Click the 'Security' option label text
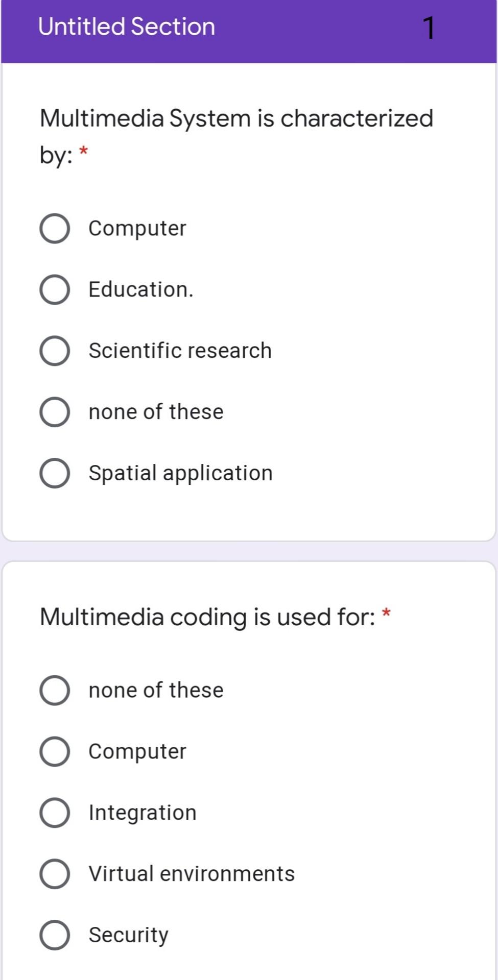Viewport: 498px width, 980px height. [x=128, y=935]
